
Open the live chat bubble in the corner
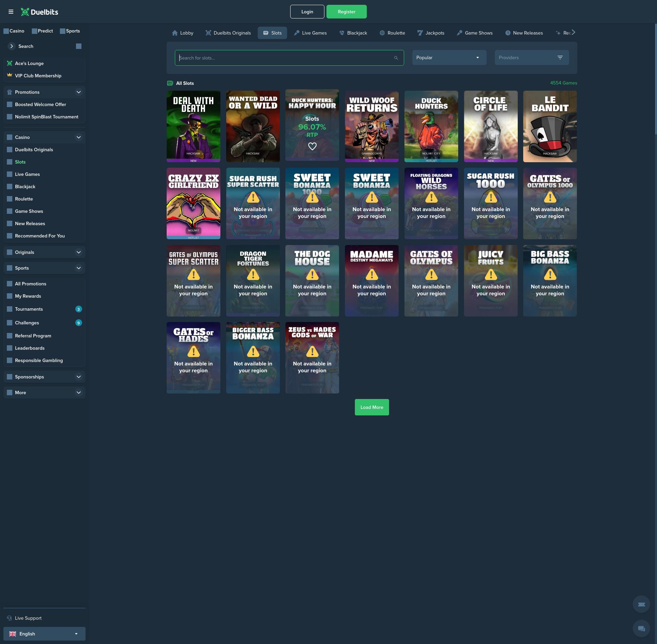coord(641,629)
